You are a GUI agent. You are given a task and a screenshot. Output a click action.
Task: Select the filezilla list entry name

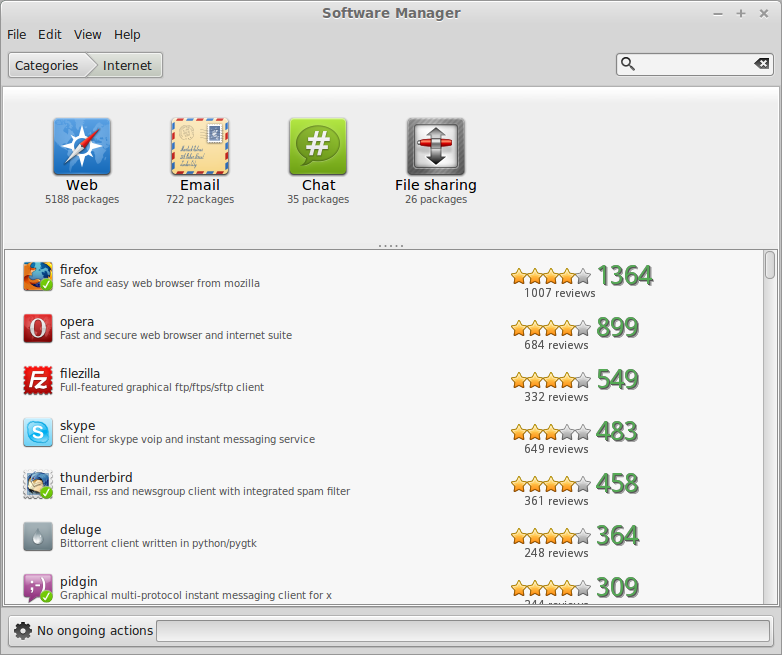[80, 374]
